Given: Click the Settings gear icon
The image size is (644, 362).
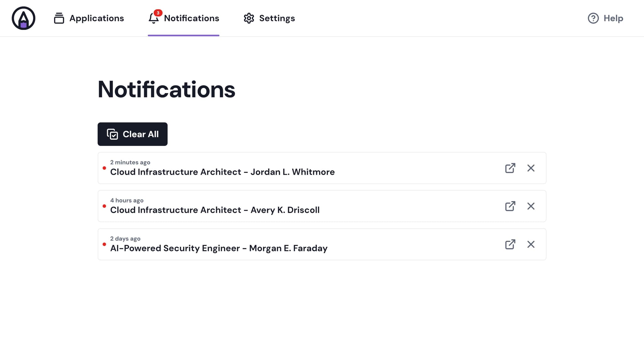Looking at the screenshot, I should tap(249, 18).
